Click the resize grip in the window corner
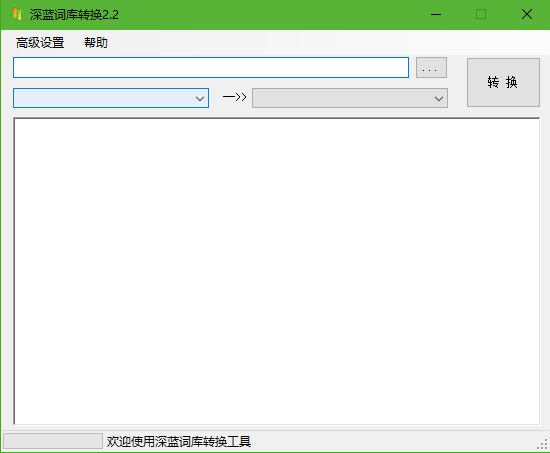 (542, 444)
